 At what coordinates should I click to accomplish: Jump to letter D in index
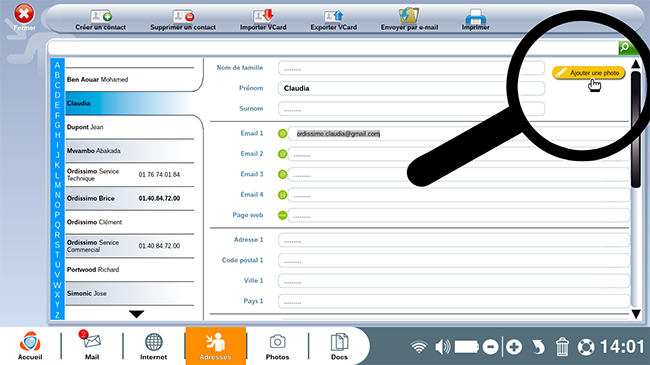57,95
